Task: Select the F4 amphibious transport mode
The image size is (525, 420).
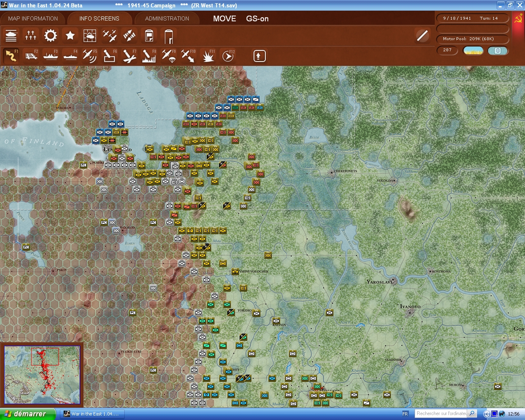Action: point(70,56)
